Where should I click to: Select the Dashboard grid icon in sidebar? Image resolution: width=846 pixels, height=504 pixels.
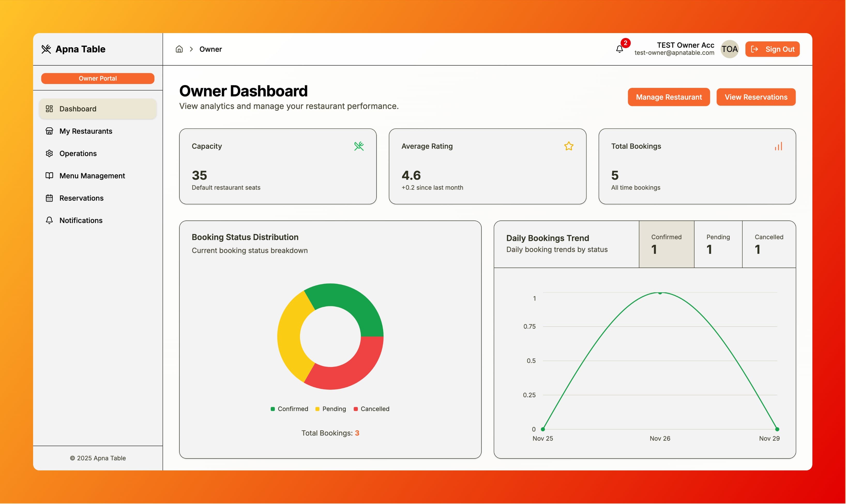[50, 109]
